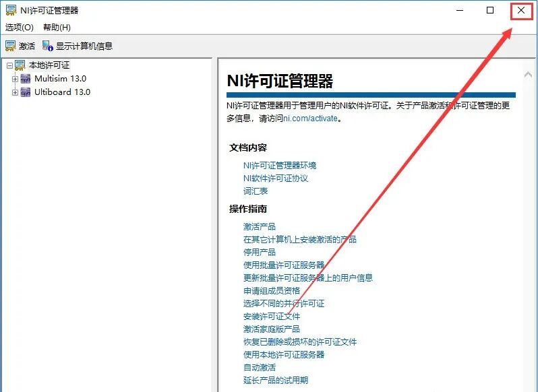This screenshot has height=392, width=538.
Task: Click the scroll up arrow in help pane
Action: click(528, 75)
